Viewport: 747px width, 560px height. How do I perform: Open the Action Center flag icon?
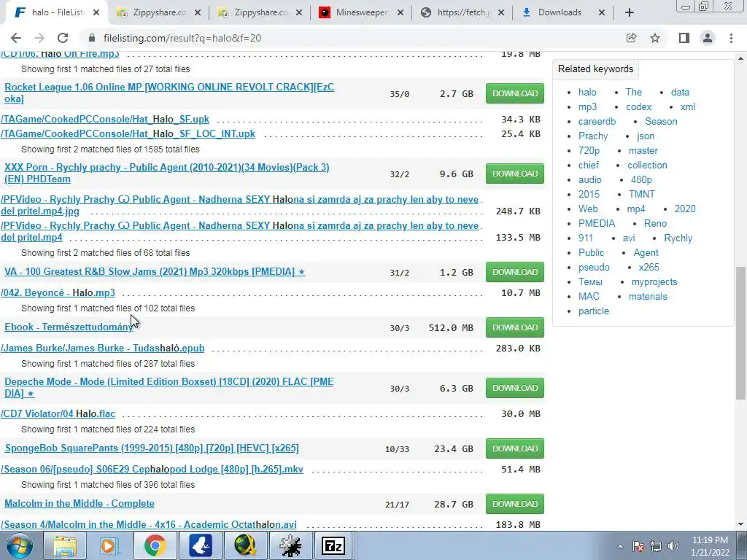638,546
